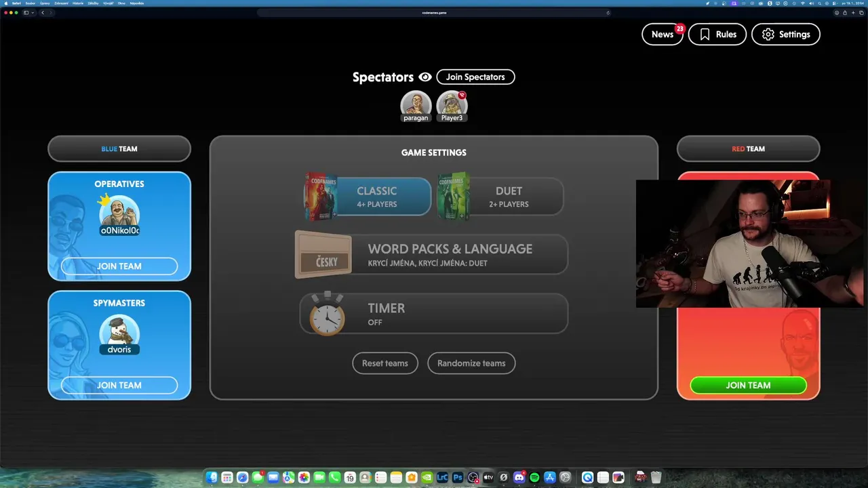Click the bookmark icon on the Rules button
Viewport: 868px width, 488px height.
pyautogui.click(x=705, y=35)
